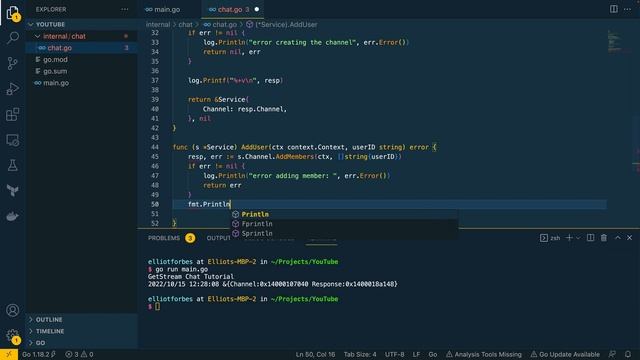Viewport: 640px width, 360px height.
Task: Maximize the panel with the up chevron
Action: pos(618,238)
